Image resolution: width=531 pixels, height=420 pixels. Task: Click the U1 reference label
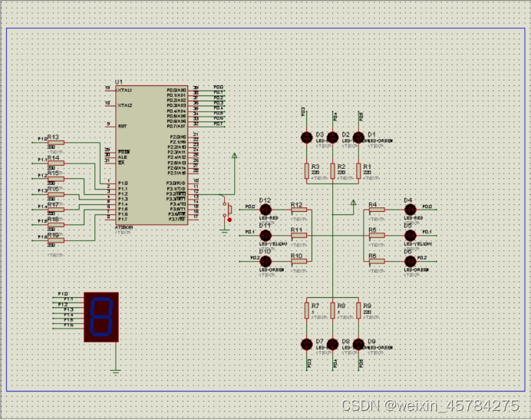pos(119,82)
